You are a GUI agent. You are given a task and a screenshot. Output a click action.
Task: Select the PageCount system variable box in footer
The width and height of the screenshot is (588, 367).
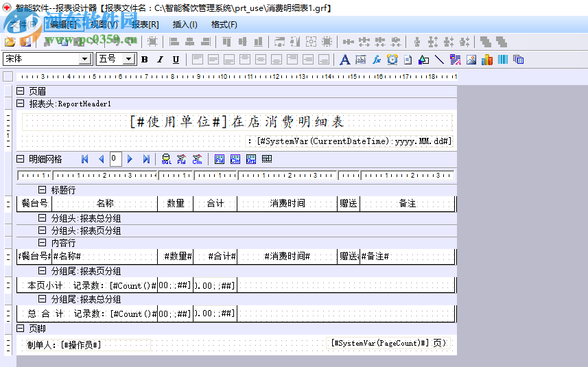(388, 343)
